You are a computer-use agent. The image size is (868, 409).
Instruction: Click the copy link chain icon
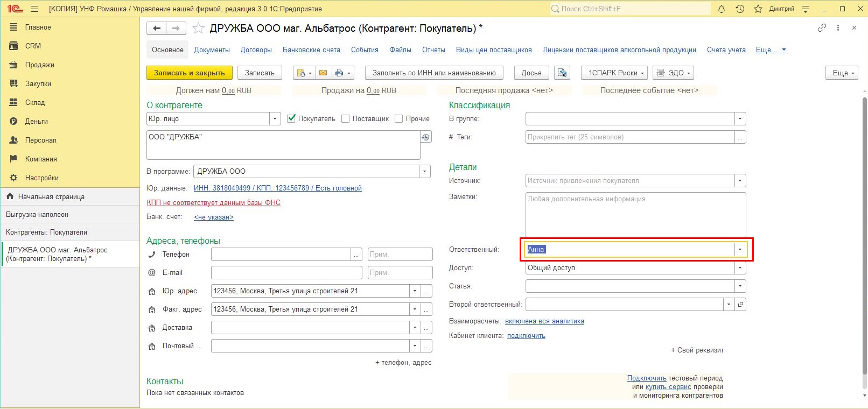coord(822,28)
